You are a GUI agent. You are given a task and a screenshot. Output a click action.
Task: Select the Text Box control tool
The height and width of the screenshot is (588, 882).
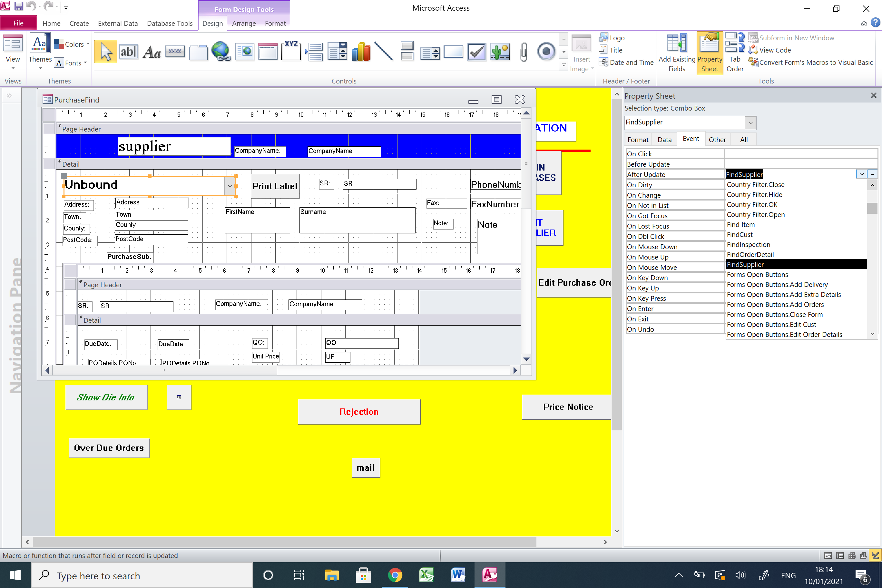tap(128, 52)
